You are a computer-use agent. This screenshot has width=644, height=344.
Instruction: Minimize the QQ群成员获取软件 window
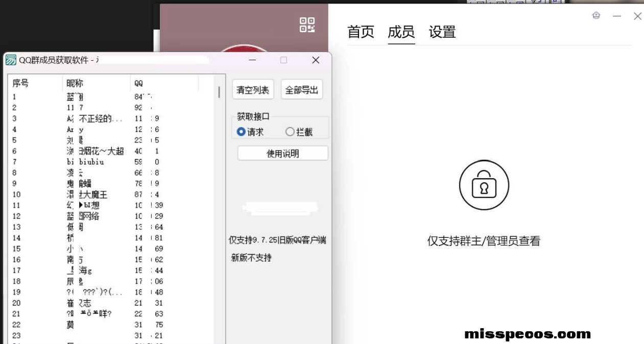pos(253,60)
